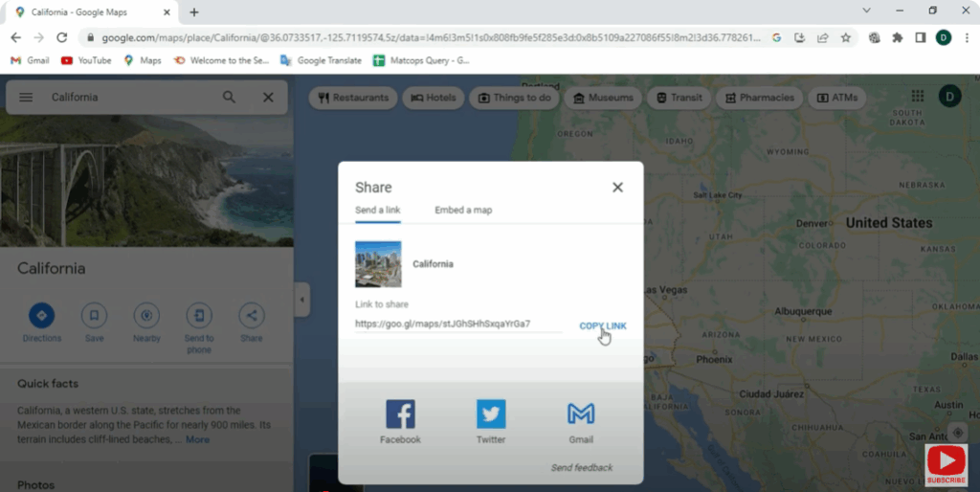
Task: Click Denver label on map
Action: point(812,223)
